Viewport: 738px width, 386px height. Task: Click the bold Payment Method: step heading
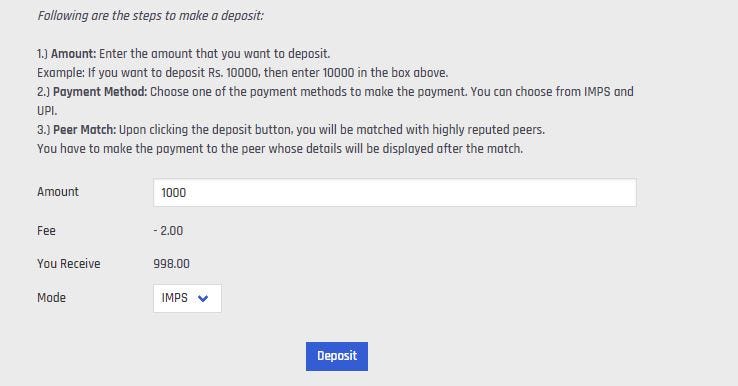tap(100, 92)
